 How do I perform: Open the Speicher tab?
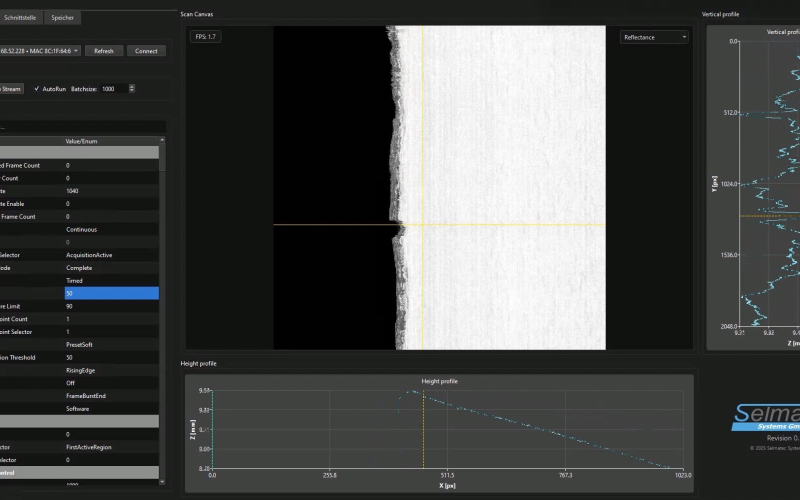coord(62,18)
